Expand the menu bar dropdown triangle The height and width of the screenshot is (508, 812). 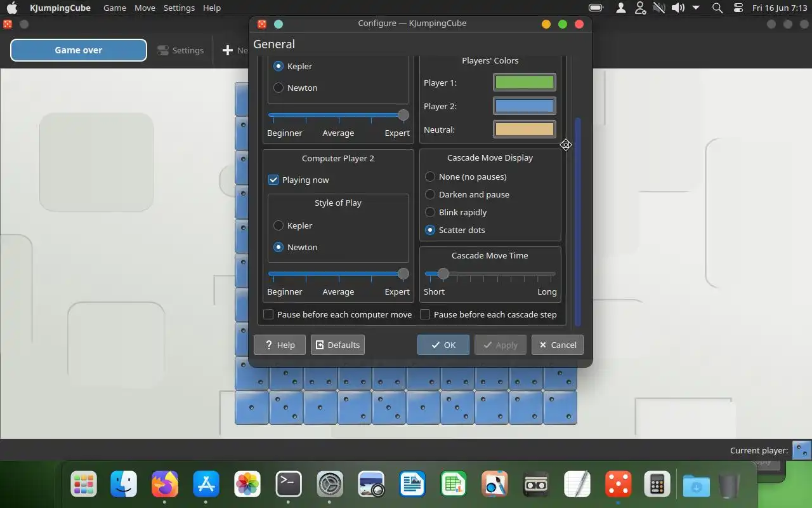(x=696, y=8)
